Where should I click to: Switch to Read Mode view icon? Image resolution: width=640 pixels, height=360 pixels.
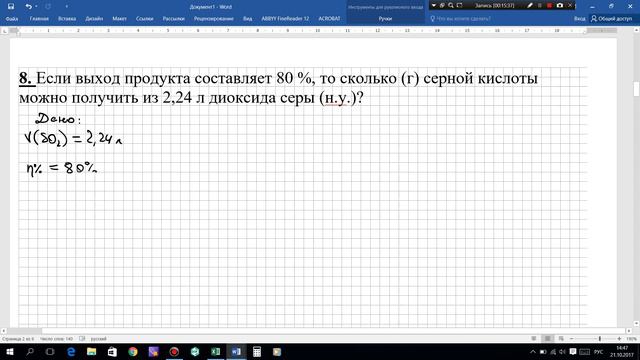coord(534,339)
